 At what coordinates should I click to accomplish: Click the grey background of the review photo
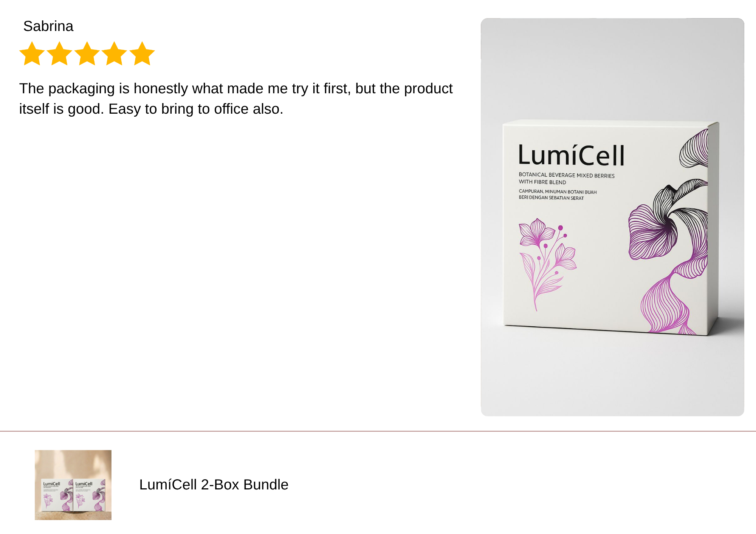(612, 68)
